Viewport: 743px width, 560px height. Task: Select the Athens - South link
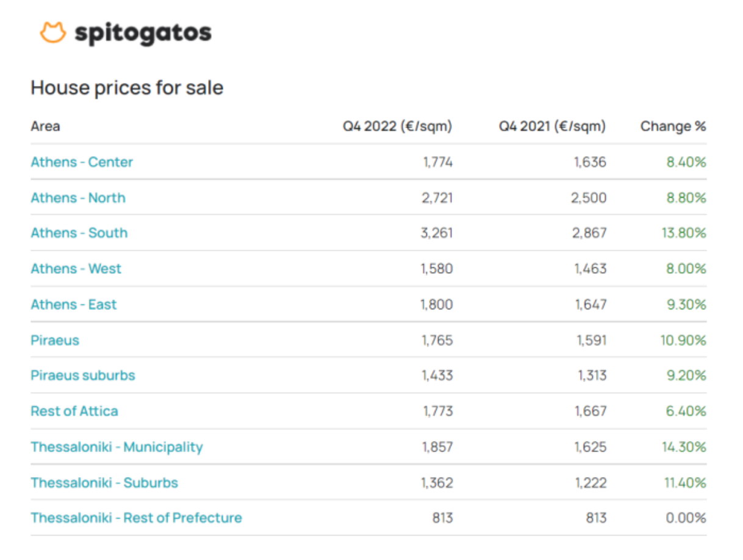(x=79, y=233)
